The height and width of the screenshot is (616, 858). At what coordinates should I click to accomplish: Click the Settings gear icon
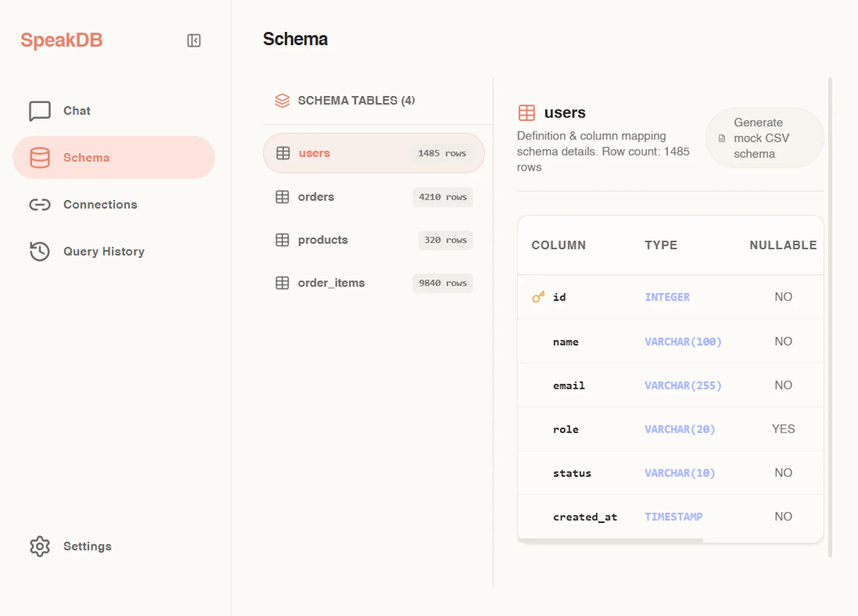point(40,546)
